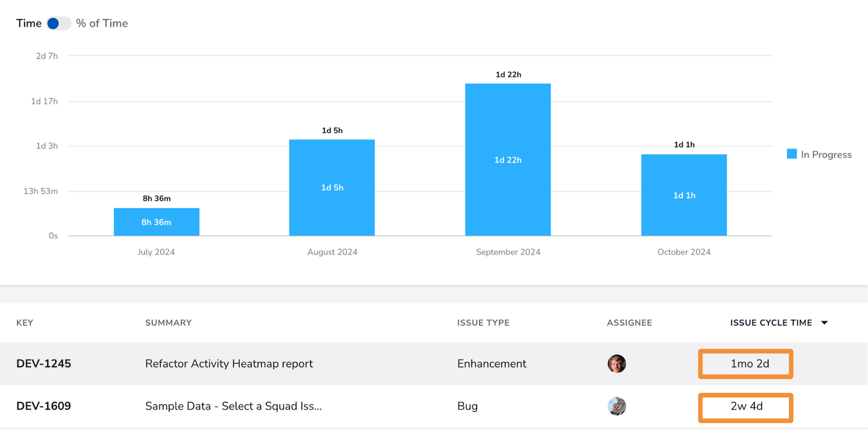This screenshot has height=430, width=868.
Task: Sort by the Issue Cycle Time column header
Action: tap(771, 323)
